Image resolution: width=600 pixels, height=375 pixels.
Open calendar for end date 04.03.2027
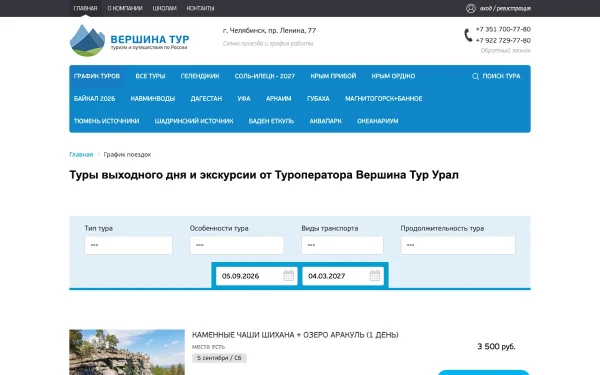[375, 276]
